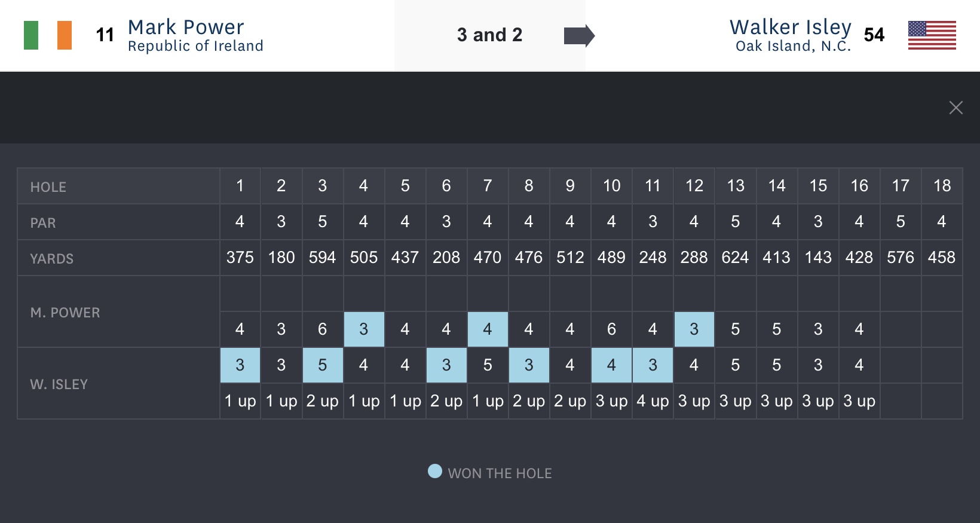
Task: Open Mark Power player name link
Action: tap(186, 27)
